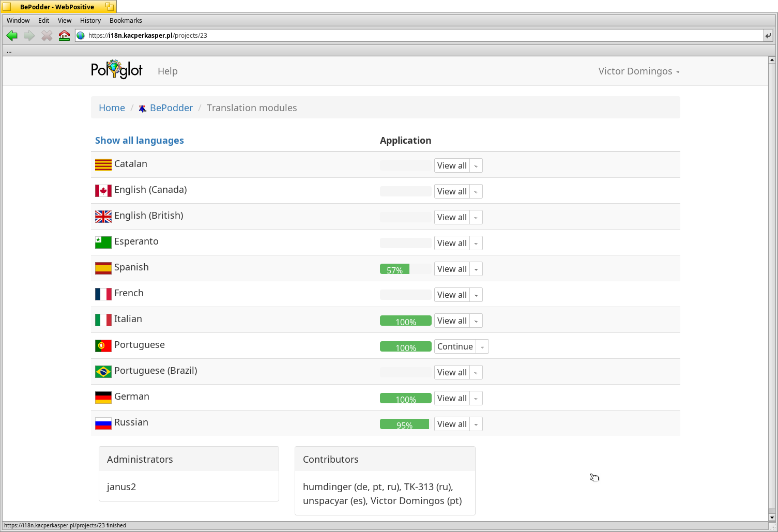This screenshot has width=778, height=532.
Task: Click the British flag icon
Action: tap(103, 217)
